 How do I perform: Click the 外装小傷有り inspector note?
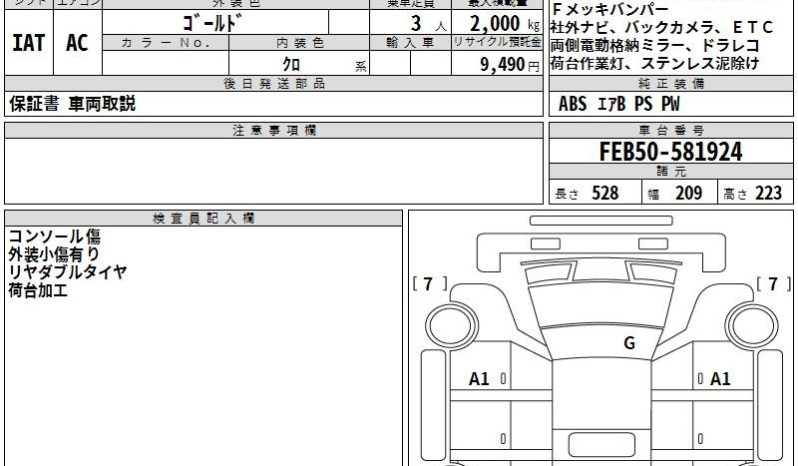coord(54,254)
